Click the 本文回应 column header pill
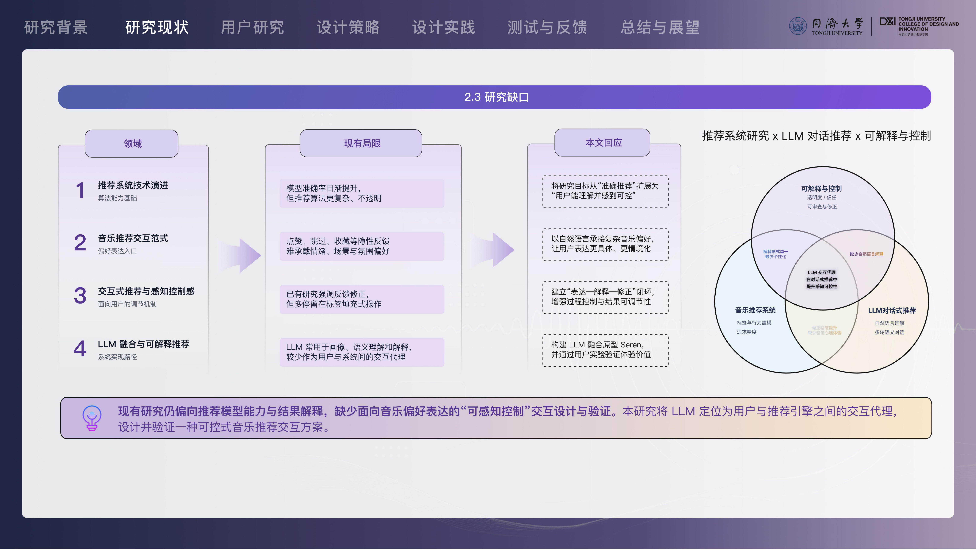The width and height of the screenshot is (976, 560). tap(602, 143)
